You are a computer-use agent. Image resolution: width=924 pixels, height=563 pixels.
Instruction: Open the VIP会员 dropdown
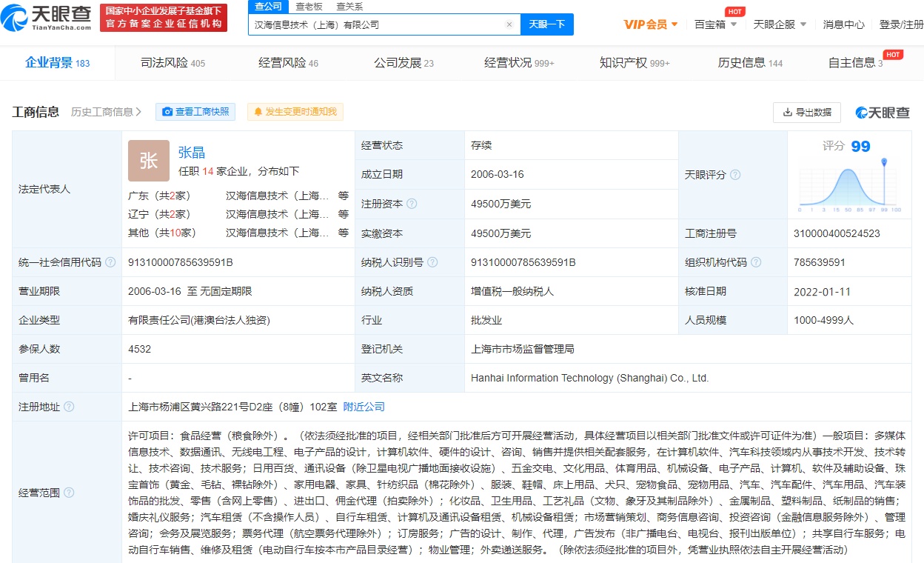coord(651,24)
